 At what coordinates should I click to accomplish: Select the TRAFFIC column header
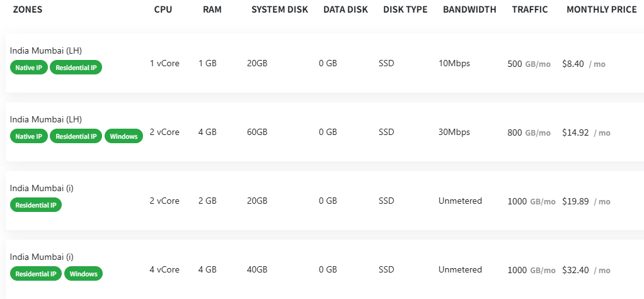tap(530, 9)
